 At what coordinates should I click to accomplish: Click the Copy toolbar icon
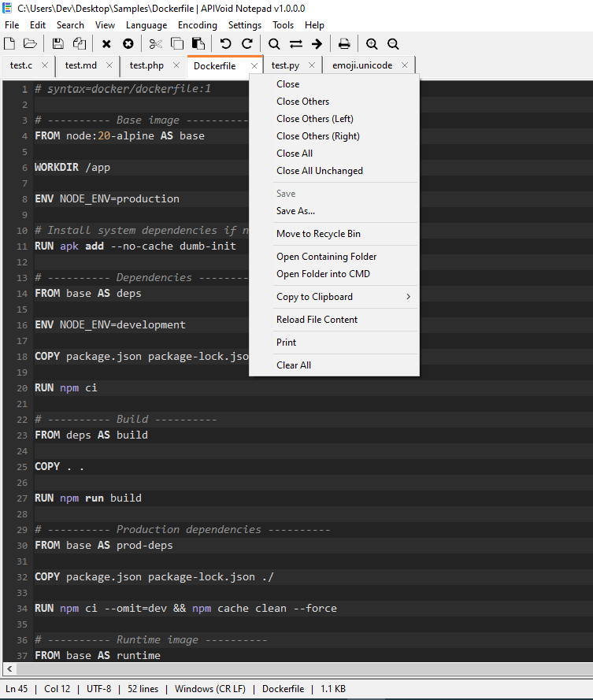pos(177,43)
